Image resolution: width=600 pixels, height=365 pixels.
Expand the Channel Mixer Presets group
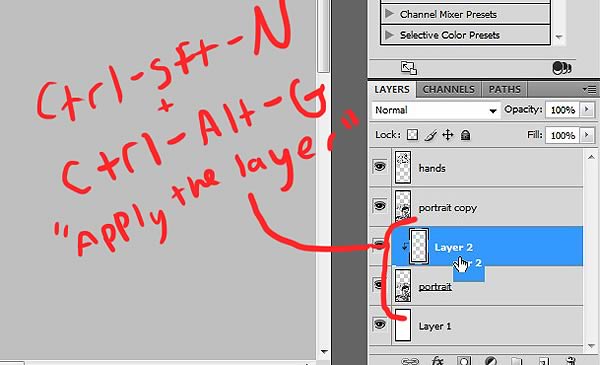pos(389,14)
